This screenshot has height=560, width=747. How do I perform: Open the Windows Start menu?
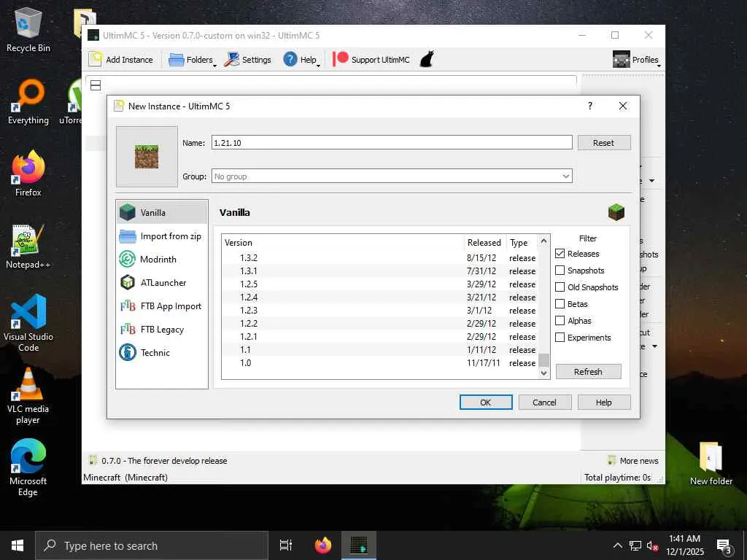click(x=18, y=545)
